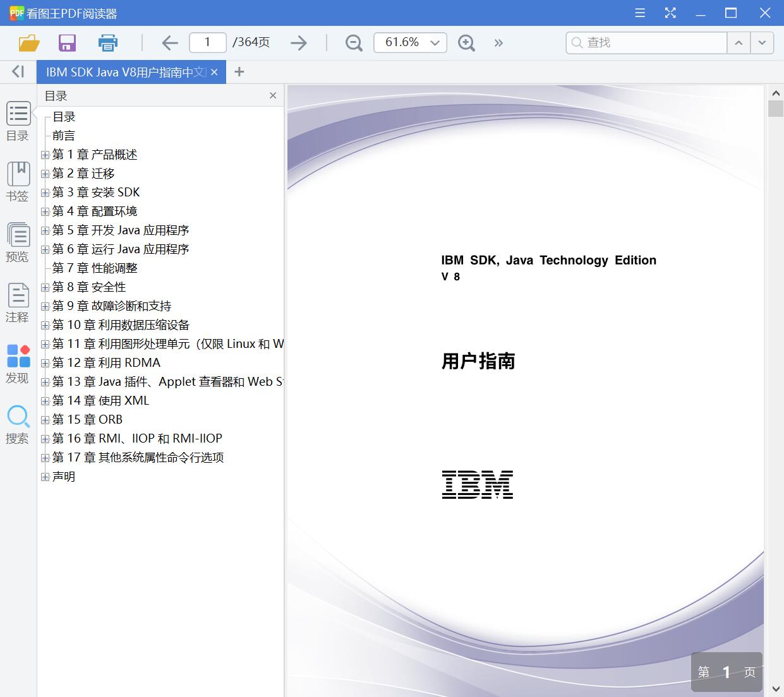This screenshot has width=784, height=697.
Task: Expand 第 8 章 安全性 node
Action: pyautogui.click(x=45, y=287)
